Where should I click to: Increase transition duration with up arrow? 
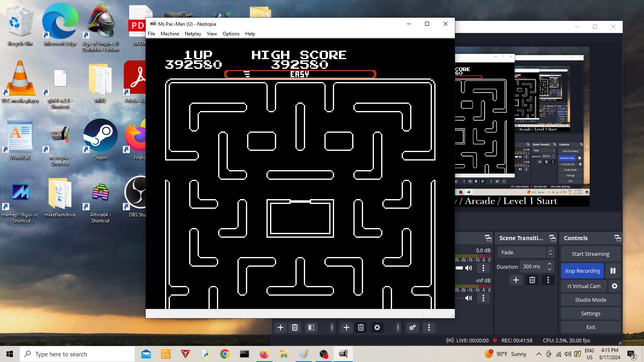point(550,264)
